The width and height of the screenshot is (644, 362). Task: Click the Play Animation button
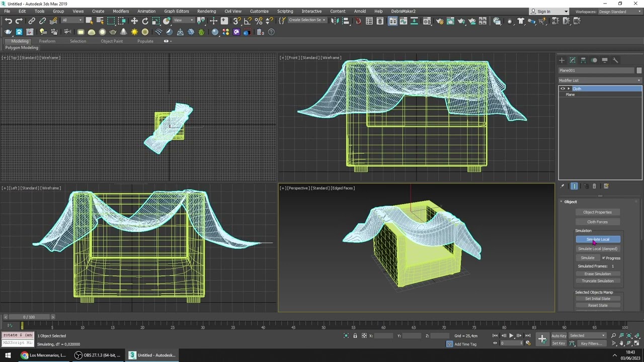511,335
